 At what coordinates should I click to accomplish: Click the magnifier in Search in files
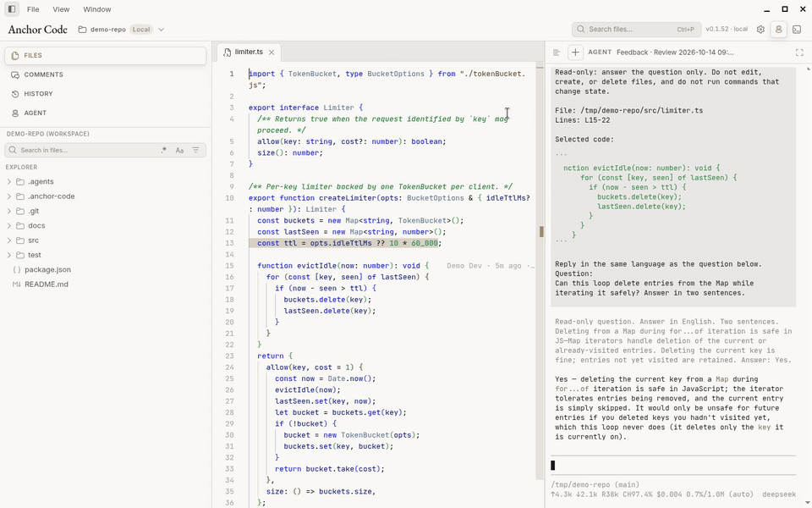(13, 151)
